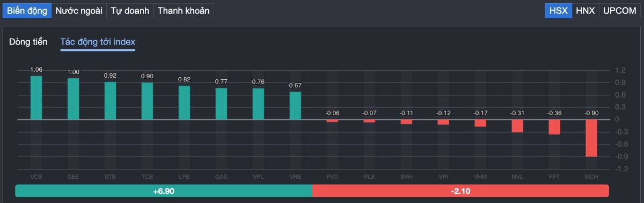
Task: Click the red BVH bar
Action: point(406,122)
